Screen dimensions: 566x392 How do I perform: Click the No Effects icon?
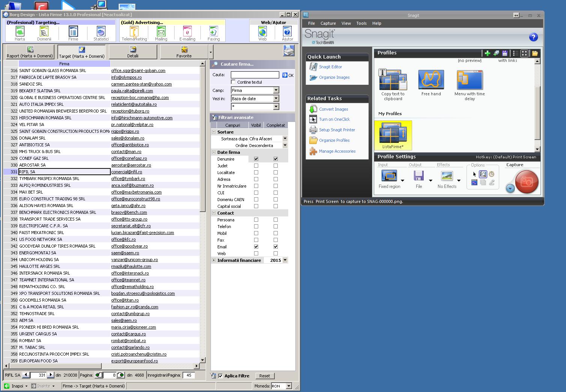click(447, 176)
